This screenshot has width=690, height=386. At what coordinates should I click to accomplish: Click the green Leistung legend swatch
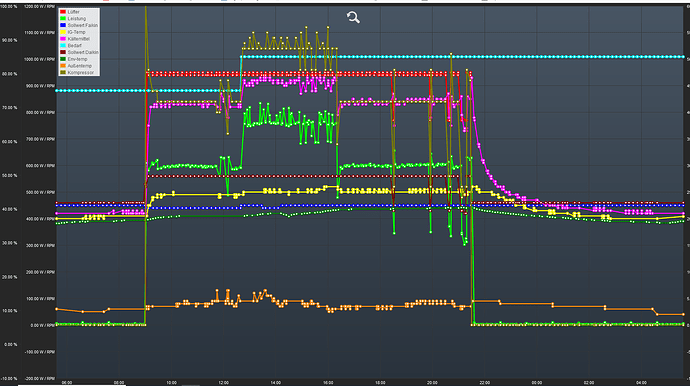click(x=63, y=18)
